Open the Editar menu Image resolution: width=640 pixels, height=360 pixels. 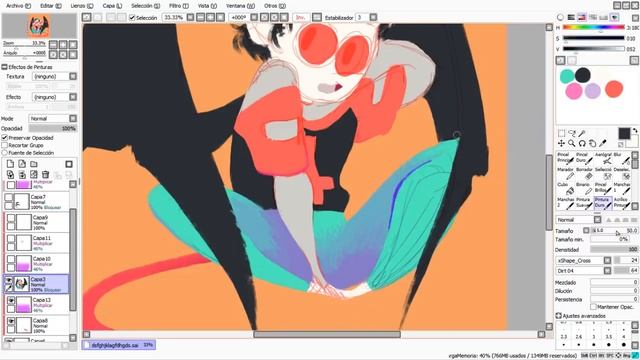51,6
